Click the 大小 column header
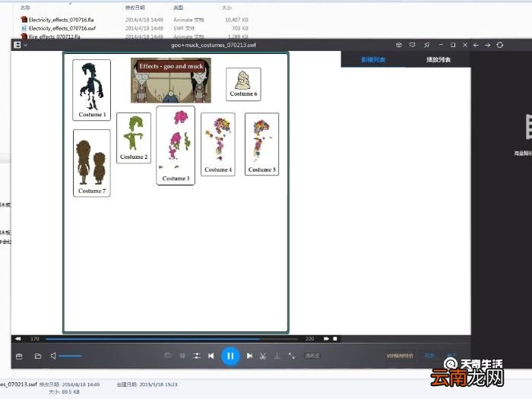 [226, 7]
